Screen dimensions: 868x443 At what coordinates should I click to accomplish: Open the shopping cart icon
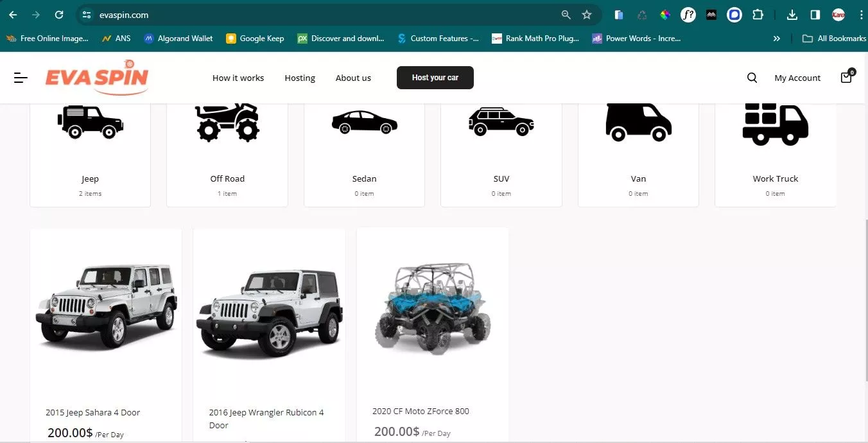846,78
